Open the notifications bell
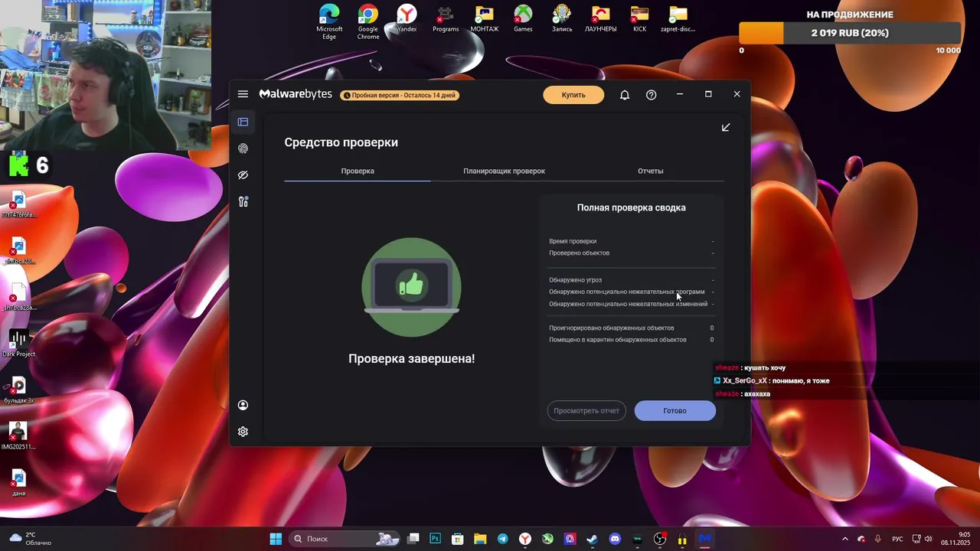 (625, 95)
